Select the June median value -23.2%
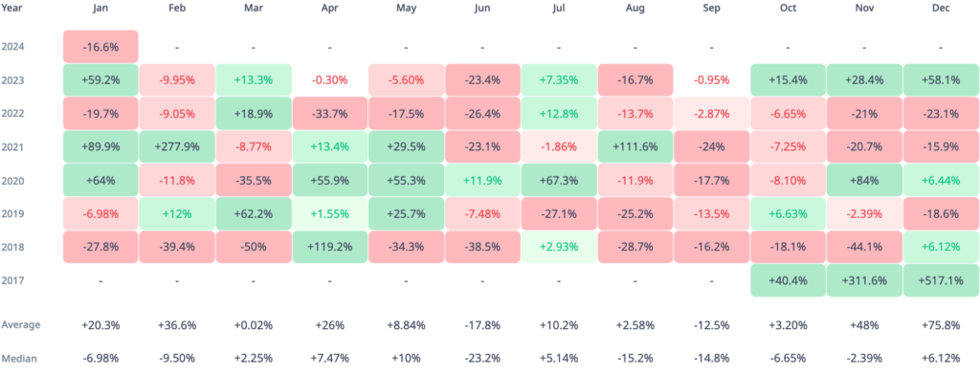The width and height of the screenshot is (980, 375). pyautogui.click(x=482, y=358)
